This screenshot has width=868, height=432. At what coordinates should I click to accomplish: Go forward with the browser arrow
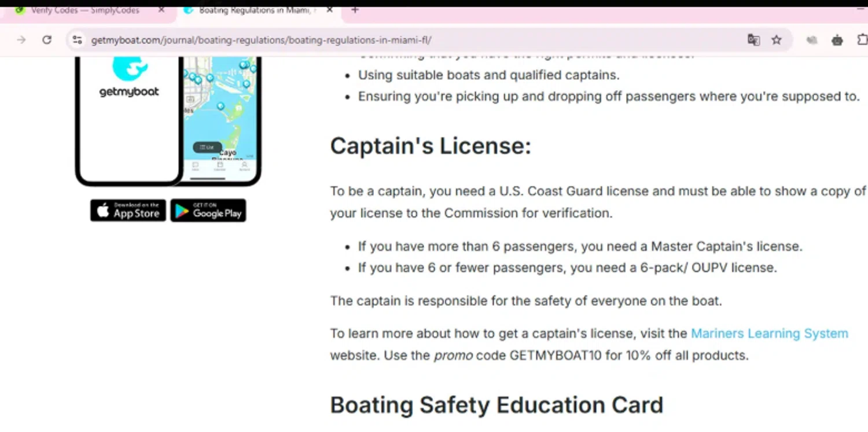[21, 40]
